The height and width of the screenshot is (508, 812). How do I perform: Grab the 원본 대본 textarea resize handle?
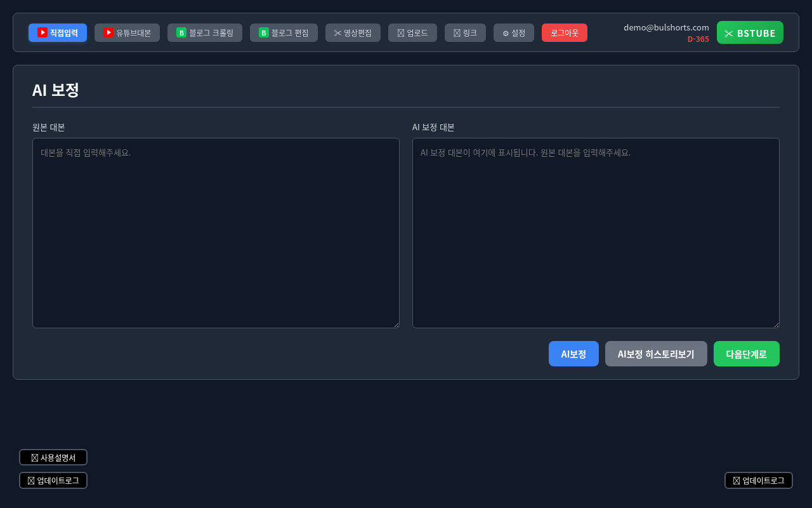395,324
